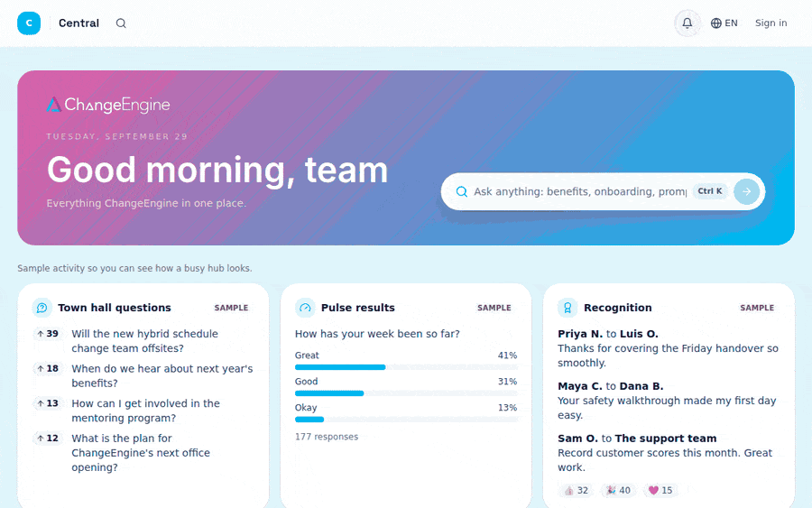
Task: Click the 'Good morning, team' heading
Action: pyautogui.click(x=217, y=171)
